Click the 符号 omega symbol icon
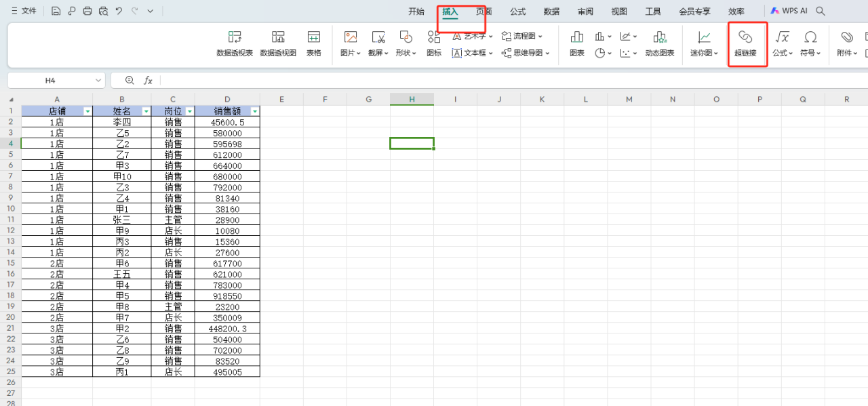 810,37
